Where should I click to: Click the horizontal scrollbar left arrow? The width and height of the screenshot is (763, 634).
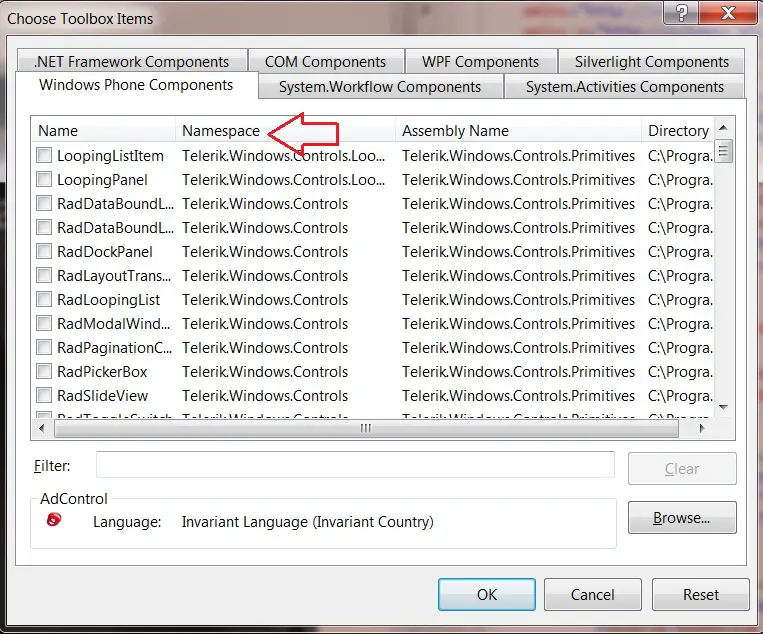pyautogui.click(x=42, y=428)
